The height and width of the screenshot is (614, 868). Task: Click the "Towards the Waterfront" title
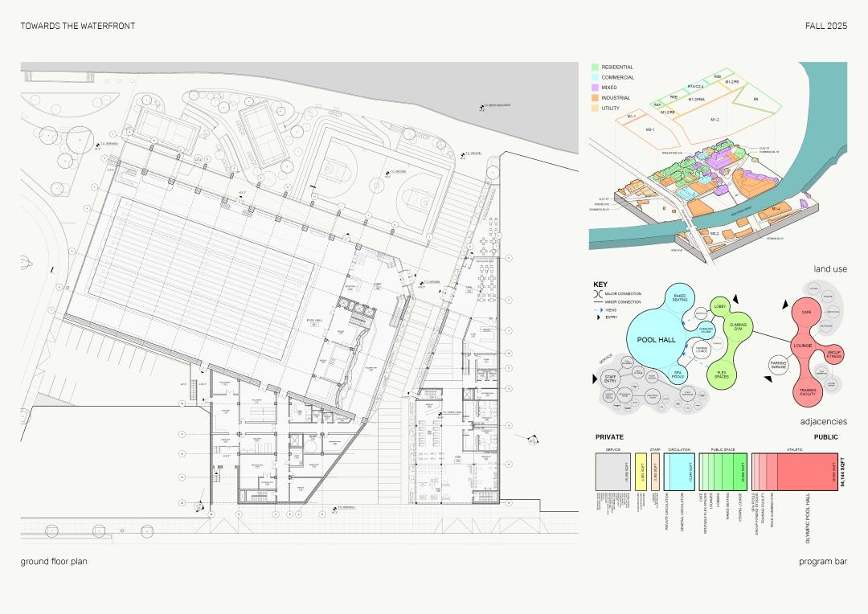[x=78, y=27]
